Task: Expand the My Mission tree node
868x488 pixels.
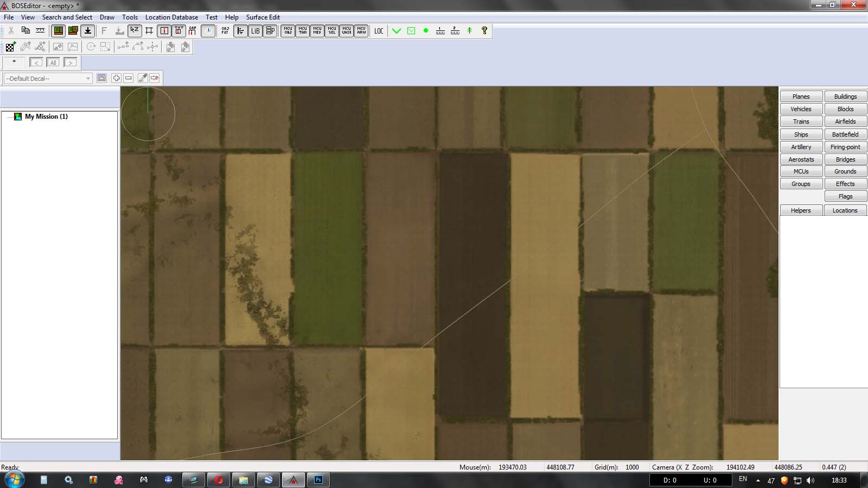Action: coord(8,117)
